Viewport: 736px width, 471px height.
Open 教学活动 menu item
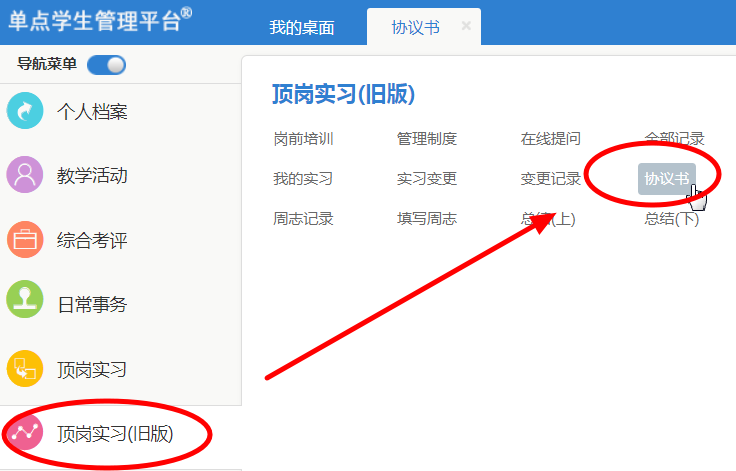click(x=92, y=176)
